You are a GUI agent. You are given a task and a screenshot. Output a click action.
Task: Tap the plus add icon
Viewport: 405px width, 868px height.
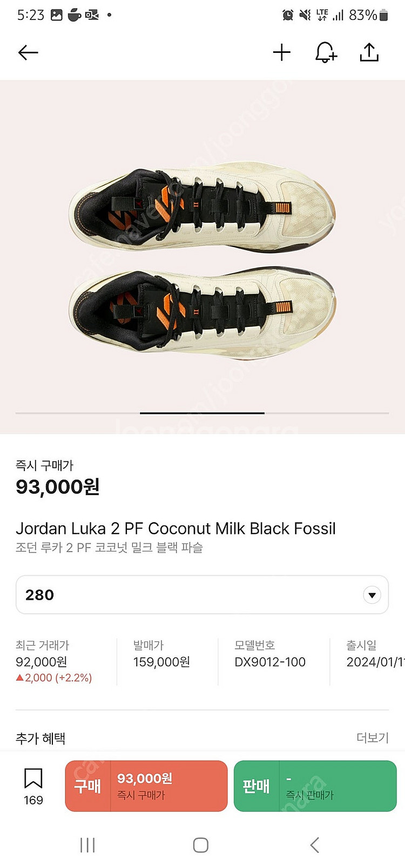coord(281,52)
